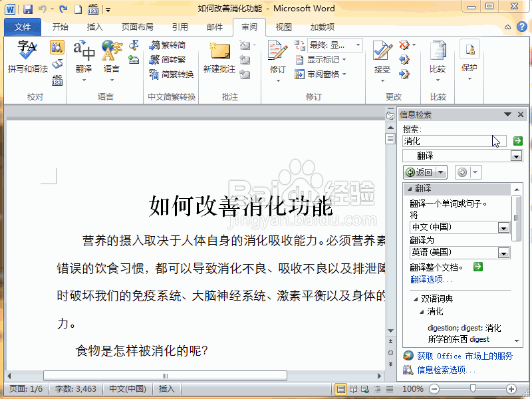Toggle the 插入 insert mode on status bar
This screenshot has height=399, width=532.
pyautogui.click(x=167, y=389)
